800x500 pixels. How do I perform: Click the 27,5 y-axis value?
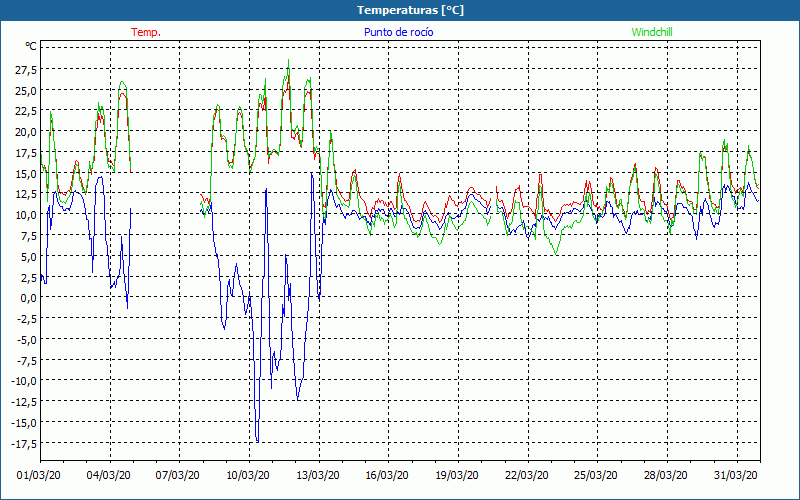click(26, 70)
